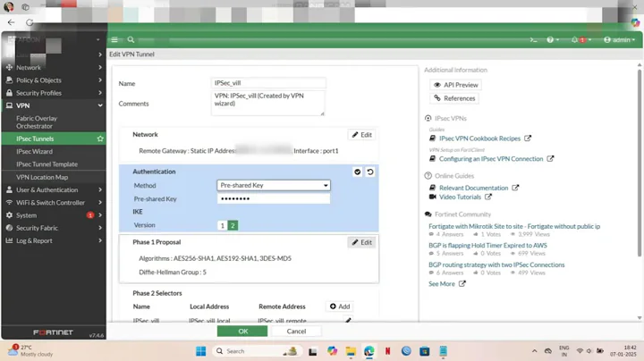Click the Cancel button
The width and height of the screenshot is (644, 361).
click(x=296, y=331)
